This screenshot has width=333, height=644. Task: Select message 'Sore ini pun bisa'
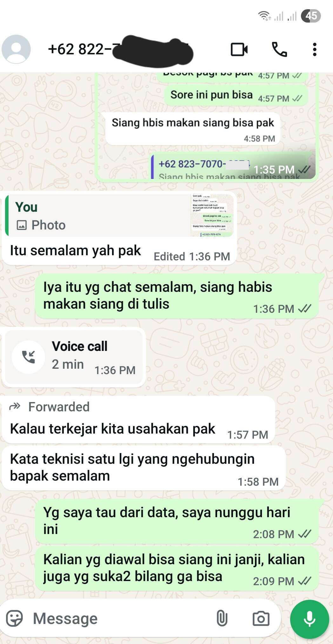point(236,95)
